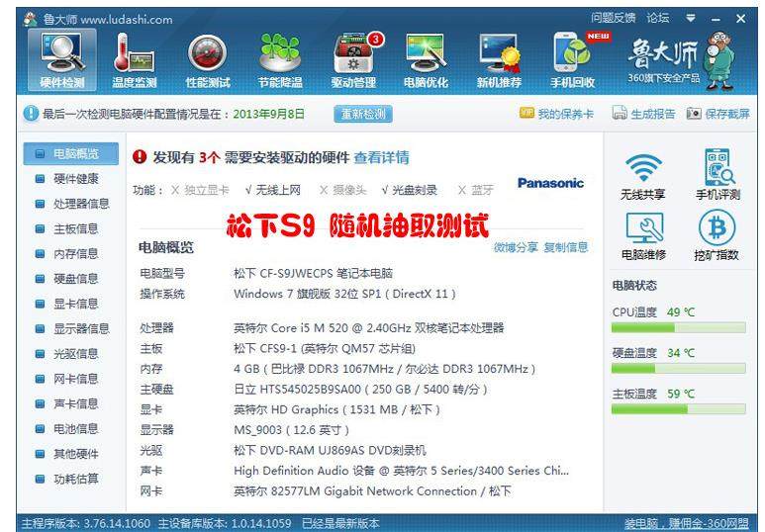Open 电脑优化 PC optimization
The height and width of the screenshot is (532, 765).
pos(426,60)
